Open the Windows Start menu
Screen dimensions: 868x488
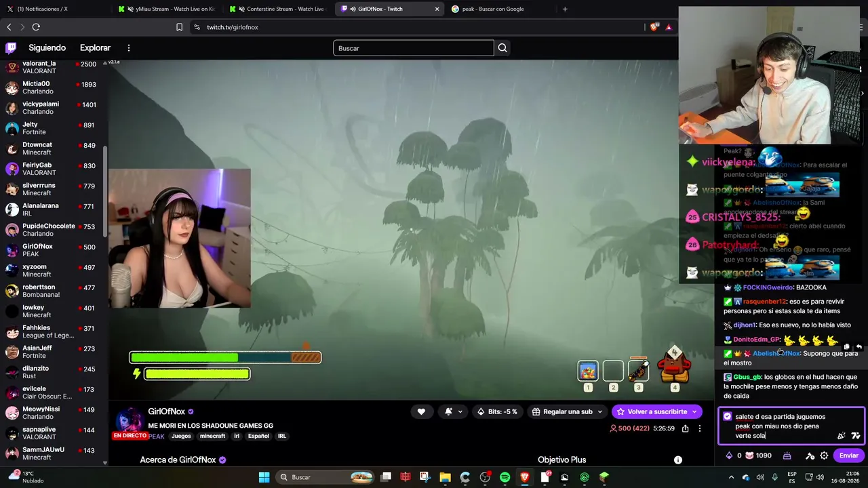[264, 477]
